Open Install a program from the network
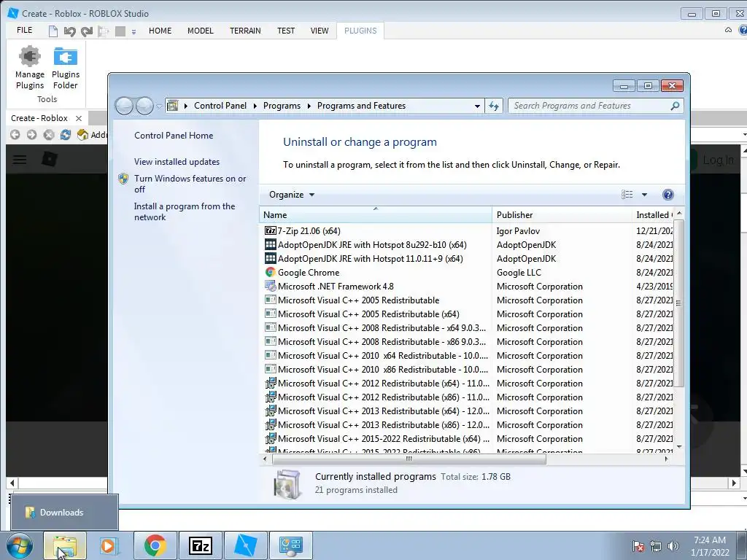Screen dimensions: 747x560 (x=185, y=211)
